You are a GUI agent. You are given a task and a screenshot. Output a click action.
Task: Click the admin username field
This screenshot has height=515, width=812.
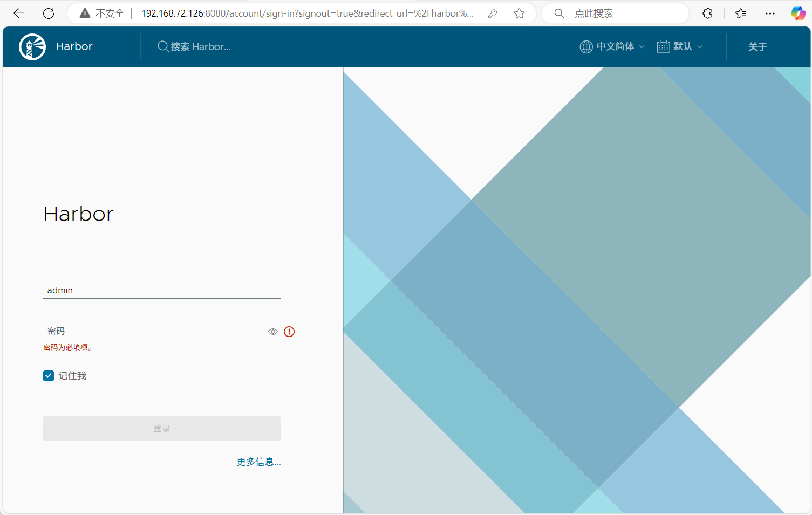162,290
